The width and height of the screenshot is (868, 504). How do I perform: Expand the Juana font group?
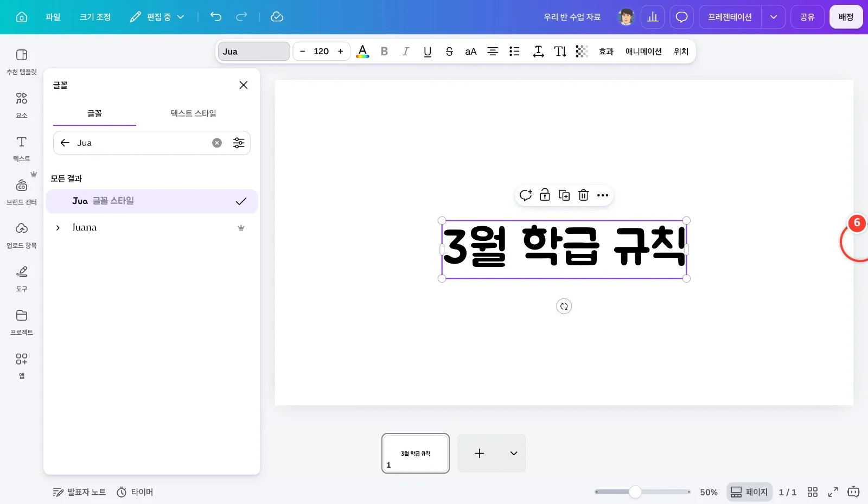(58, 228)
